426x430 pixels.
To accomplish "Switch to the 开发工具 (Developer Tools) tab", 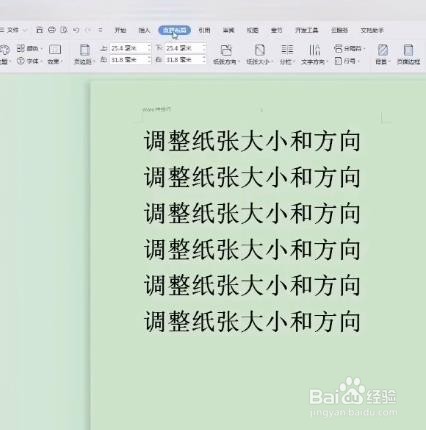I will [307, 30].
